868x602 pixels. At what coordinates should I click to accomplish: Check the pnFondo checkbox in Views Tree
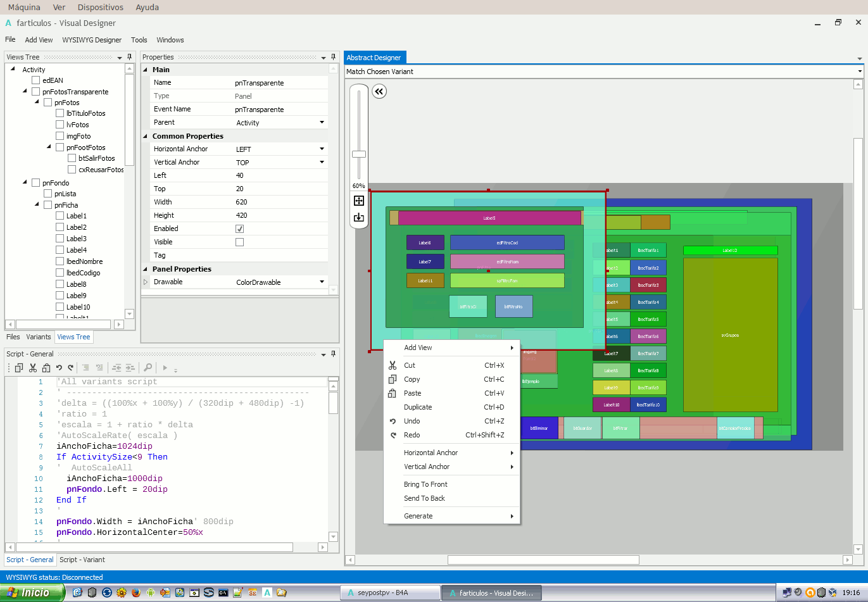[36, 183]
